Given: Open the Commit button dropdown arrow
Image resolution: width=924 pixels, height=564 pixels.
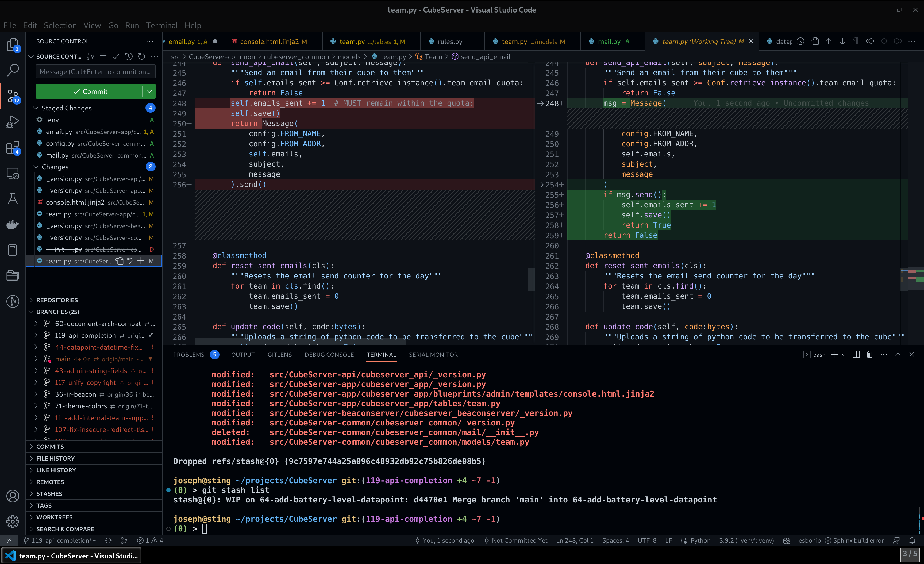Looking at the screenshot, I should pyautogui.click(x=149, y=91).
